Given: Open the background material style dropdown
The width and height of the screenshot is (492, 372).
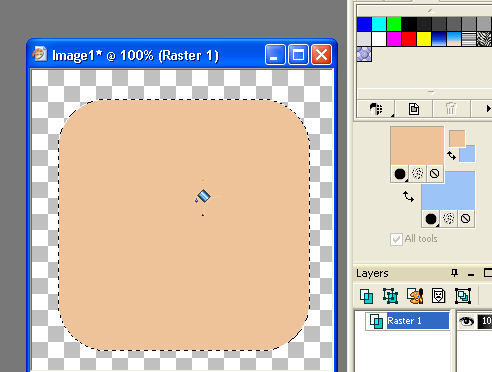Looking at the screenshot, I should tap(431, 219).
